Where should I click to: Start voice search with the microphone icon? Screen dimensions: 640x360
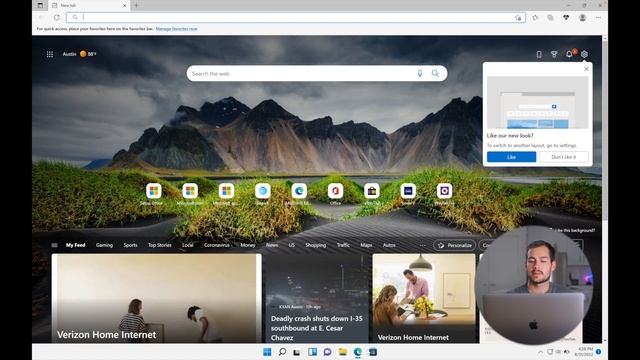coord(420,73)
